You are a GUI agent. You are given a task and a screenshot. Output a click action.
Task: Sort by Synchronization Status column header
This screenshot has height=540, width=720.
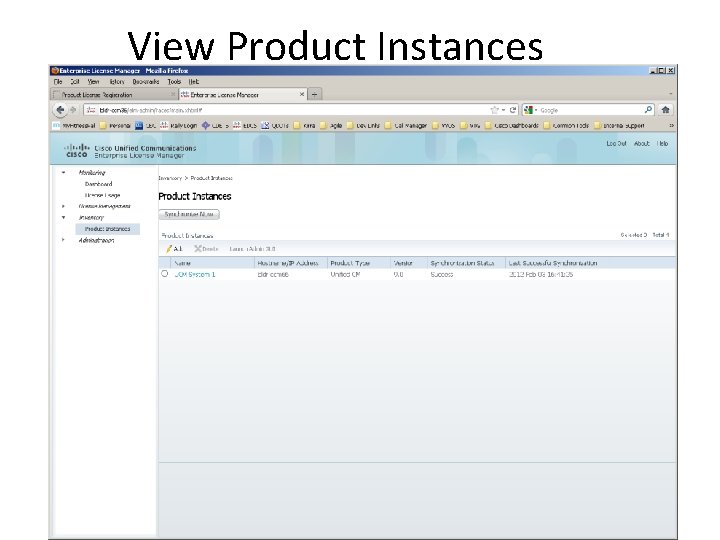[x=466, y=263]
